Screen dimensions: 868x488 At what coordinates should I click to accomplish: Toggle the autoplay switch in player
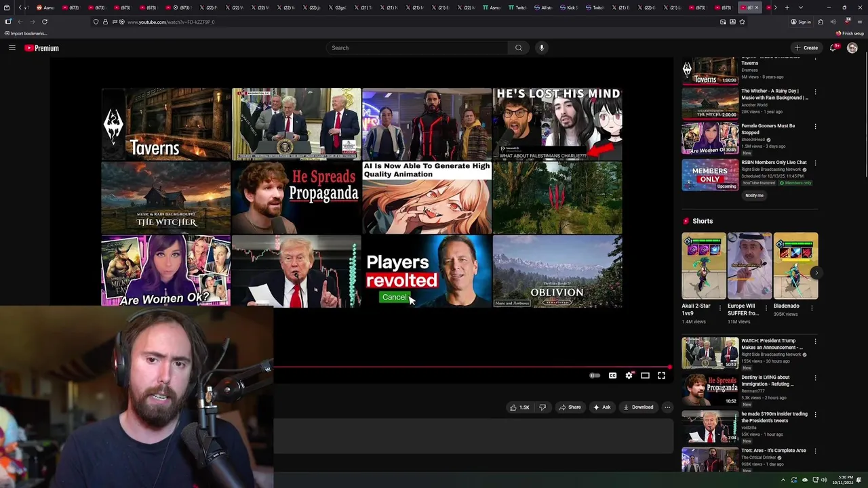coord(595,375)
